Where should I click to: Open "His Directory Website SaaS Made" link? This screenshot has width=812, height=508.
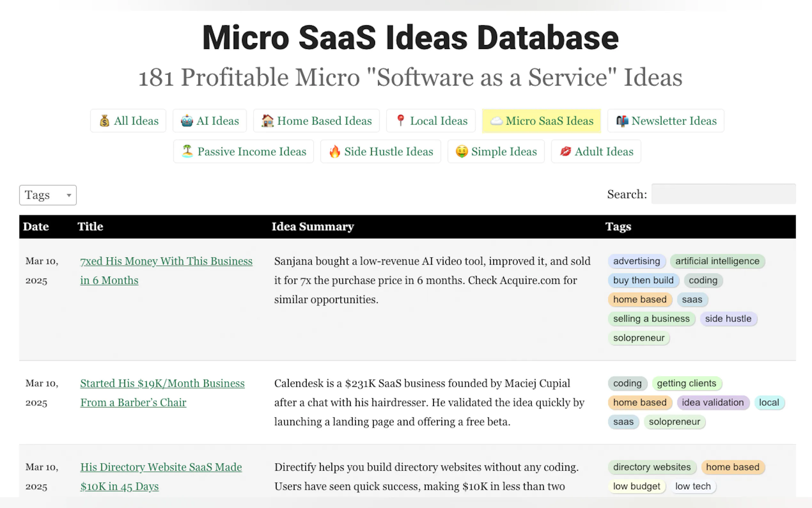click(161, 467)
